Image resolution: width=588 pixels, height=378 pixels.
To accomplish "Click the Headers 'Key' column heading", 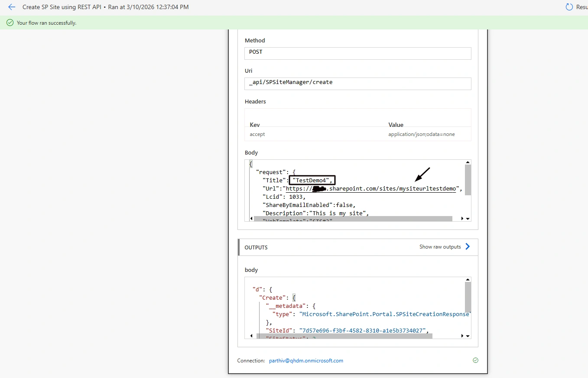I will [255, 125].
